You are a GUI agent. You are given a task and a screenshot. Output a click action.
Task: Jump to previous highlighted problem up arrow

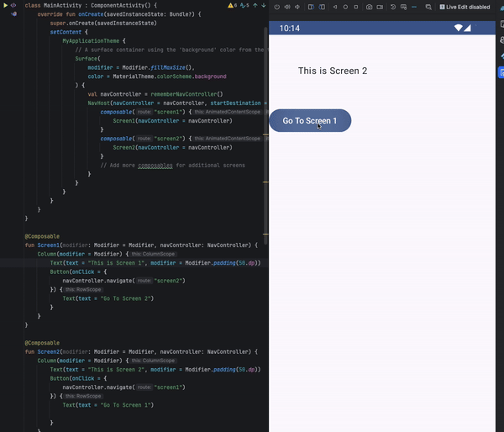pos(255,6)
